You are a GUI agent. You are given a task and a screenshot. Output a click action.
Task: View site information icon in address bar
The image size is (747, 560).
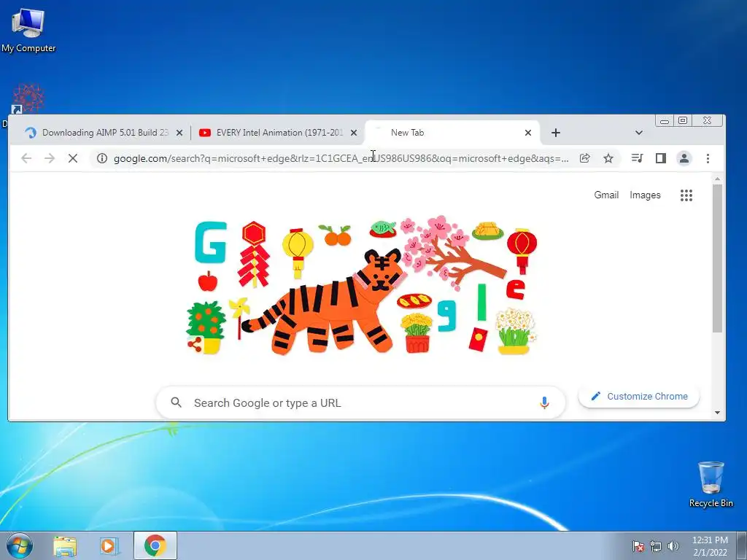click(102, 158)
